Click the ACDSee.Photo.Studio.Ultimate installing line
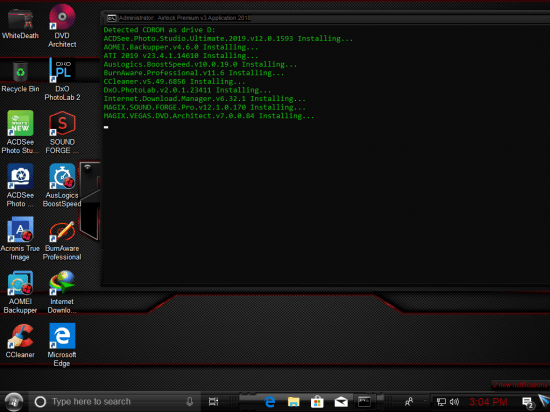Image resolution: width=550 pixels, height=412 pixels. point(228,39)
